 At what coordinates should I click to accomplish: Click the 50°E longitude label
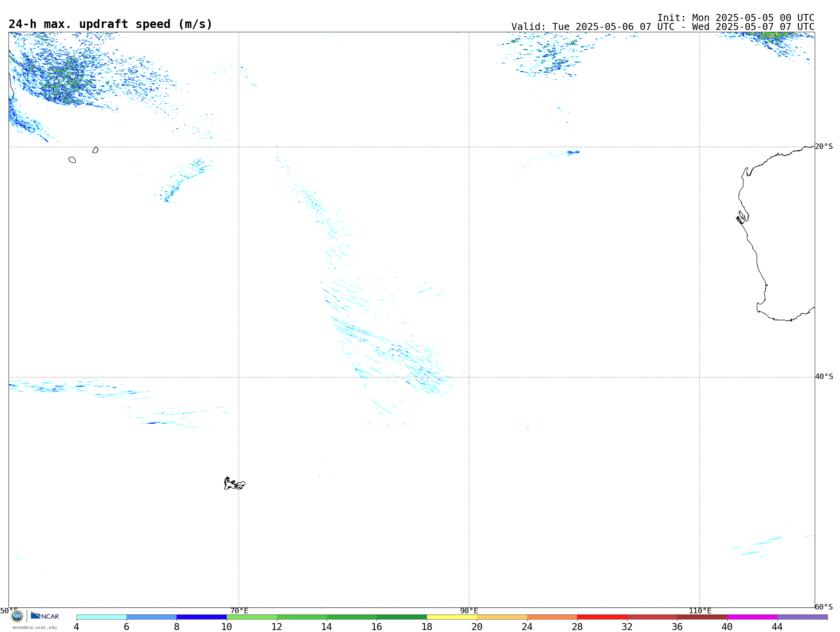coord(9,611)
